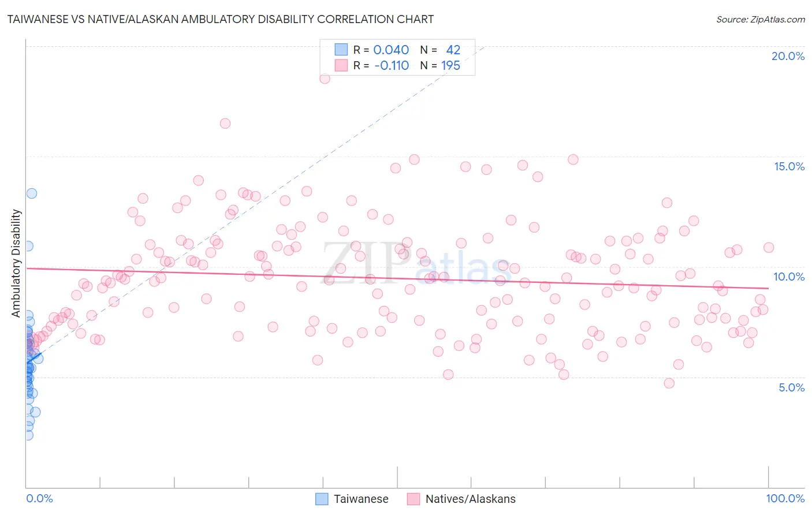The height and width of the screenshot is (515, 812).
Task: Click the topmost blue Taiwanese point near 13%
Action: [x=32, y=193]
